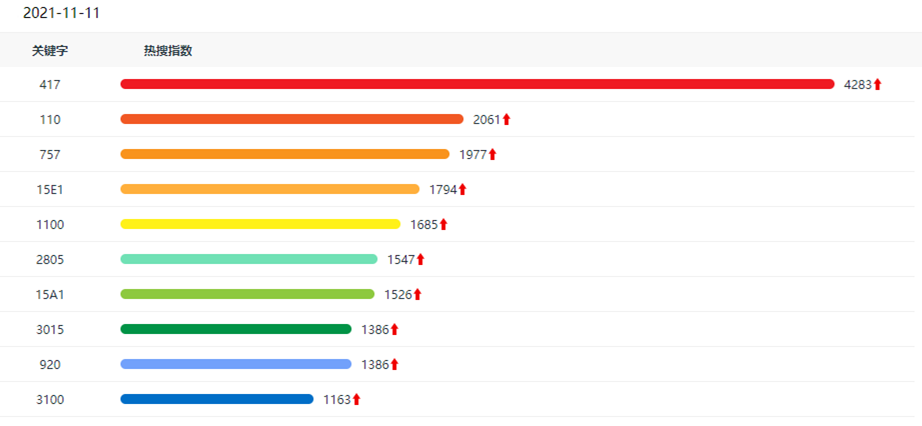Click the rising arrow beside 1163
922x426 pixels.
[x=356, y=400]
